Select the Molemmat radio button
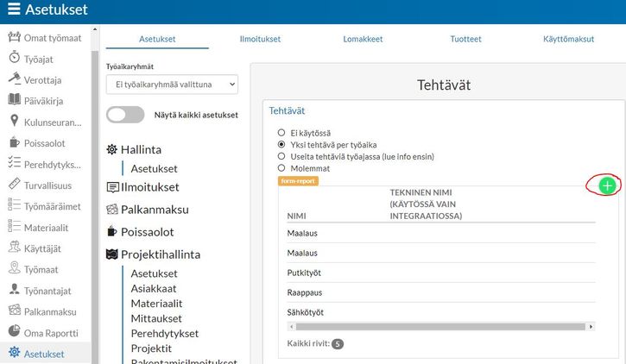 point(281,168)
